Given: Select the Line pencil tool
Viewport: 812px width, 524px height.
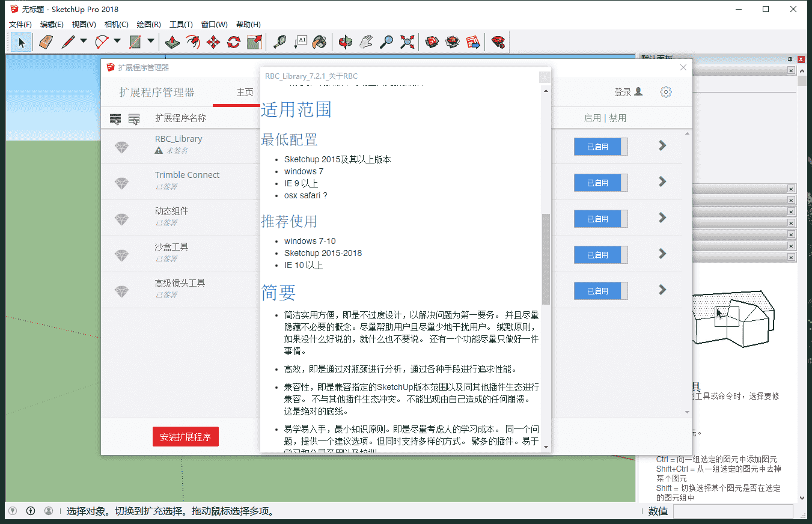Looking at the screenshot, I should (68, 42).
